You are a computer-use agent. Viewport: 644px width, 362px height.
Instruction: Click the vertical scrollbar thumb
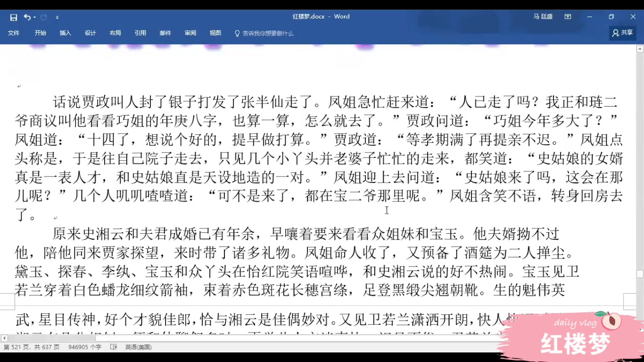(x=640, y=274)
